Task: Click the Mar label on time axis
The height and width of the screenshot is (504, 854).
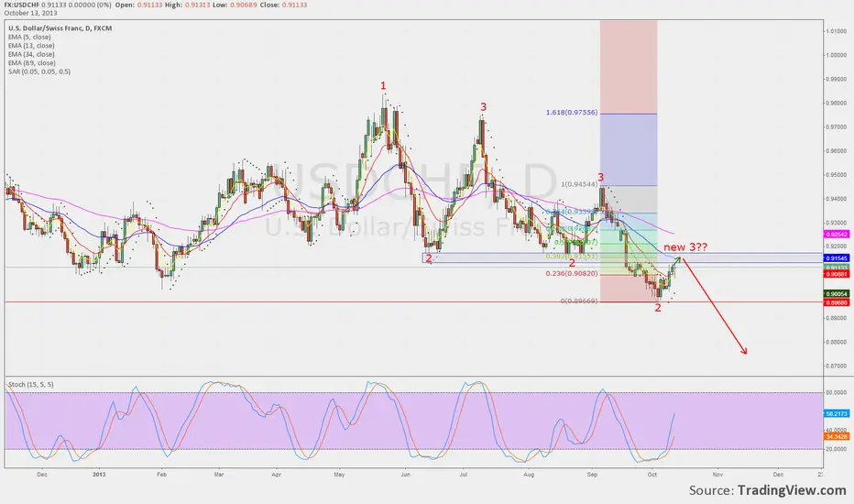Action: coord(219,475)
